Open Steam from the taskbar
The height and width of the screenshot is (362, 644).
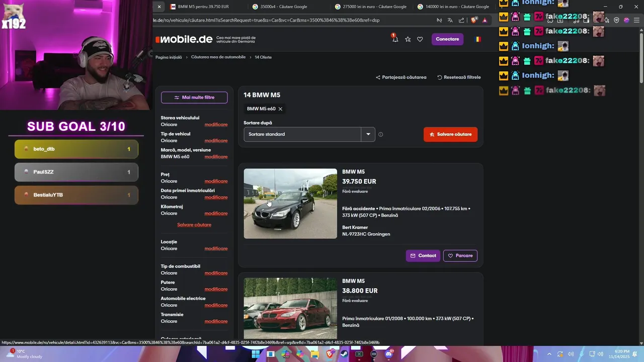click(344, 354)
